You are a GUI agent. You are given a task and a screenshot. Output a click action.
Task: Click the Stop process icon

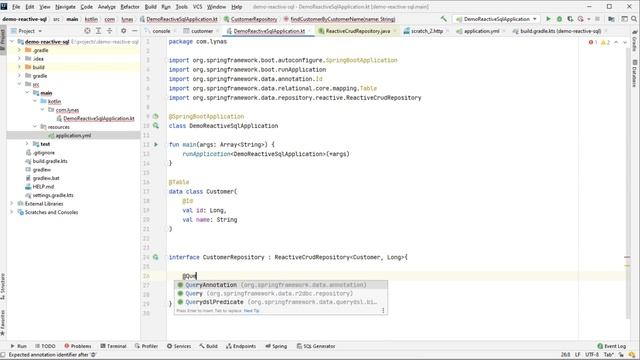(x=598, y=19)
